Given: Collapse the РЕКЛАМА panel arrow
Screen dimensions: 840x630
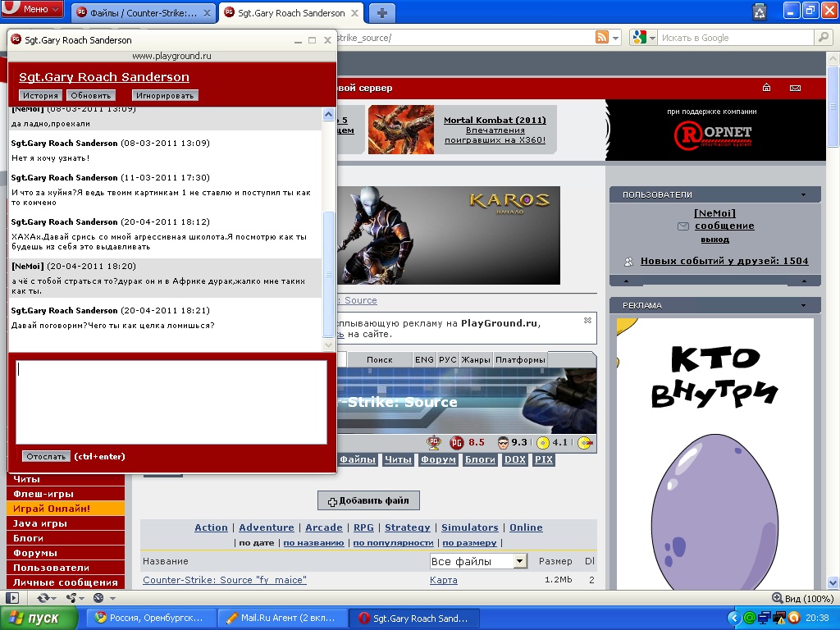Looking at the screenshot, I should (x=803, y=305).
